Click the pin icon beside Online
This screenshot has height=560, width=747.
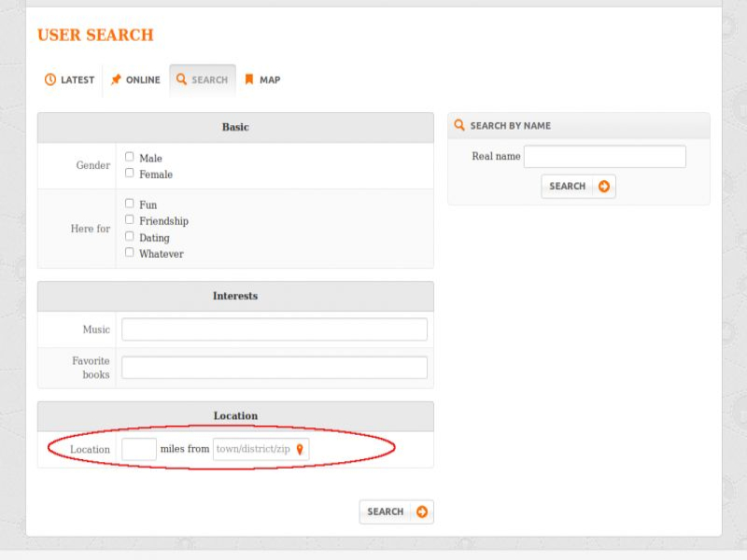tap(116, 80)
